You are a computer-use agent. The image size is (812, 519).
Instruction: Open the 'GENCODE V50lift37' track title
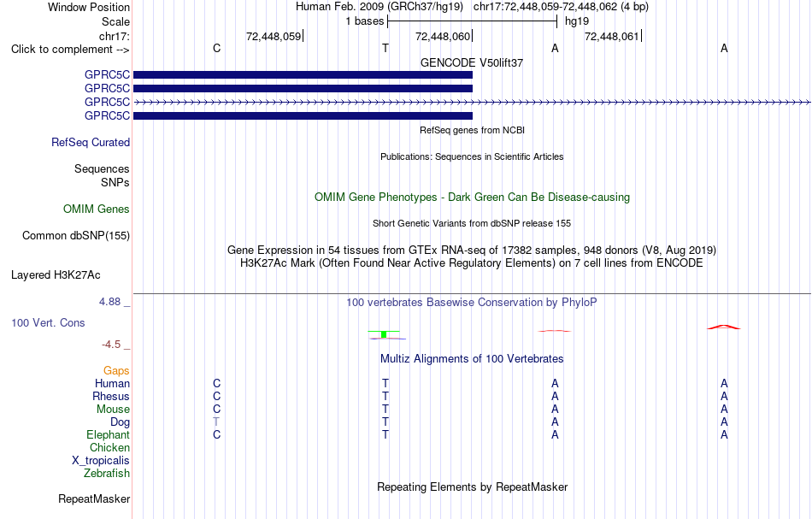tap(472, 62)
